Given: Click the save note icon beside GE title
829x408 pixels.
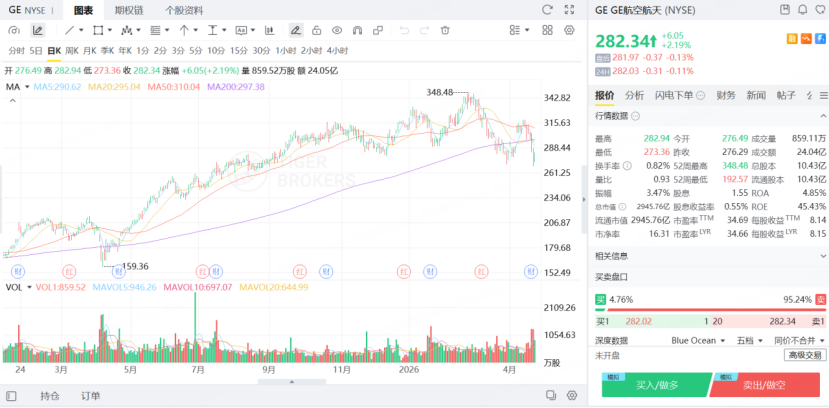Looking at the screenshot, I should click(785, 10).
